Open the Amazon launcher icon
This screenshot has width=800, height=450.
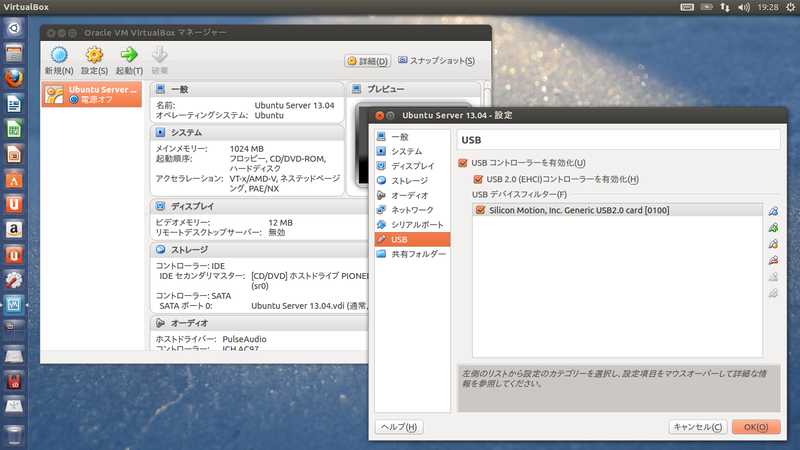(x=14, y=230)
